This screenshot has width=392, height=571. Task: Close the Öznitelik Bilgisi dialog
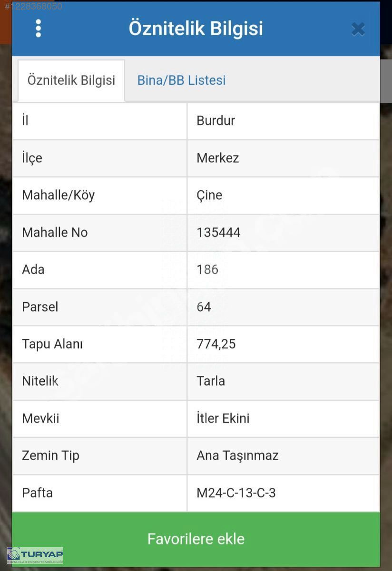coord(358,30)
